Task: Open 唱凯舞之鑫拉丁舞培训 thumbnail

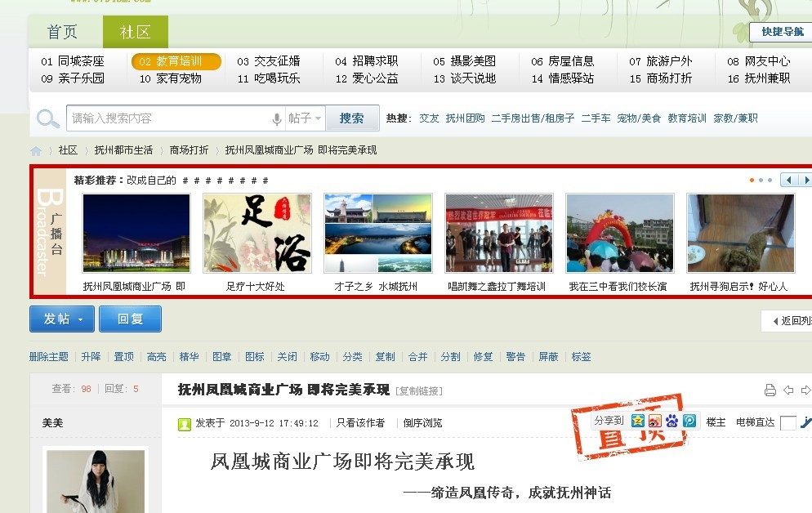Action: (499, 233)
